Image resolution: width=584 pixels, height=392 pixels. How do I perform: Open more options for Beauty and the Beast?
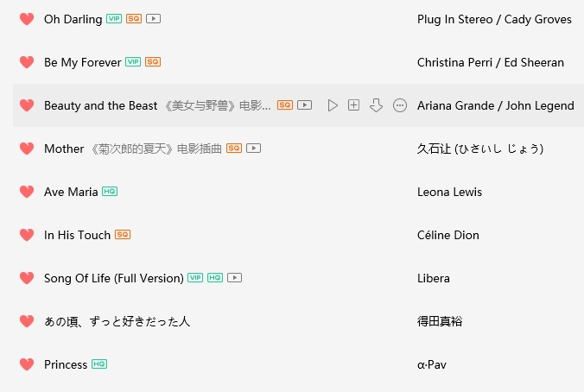pyautogui.click(x=400, y=105)
